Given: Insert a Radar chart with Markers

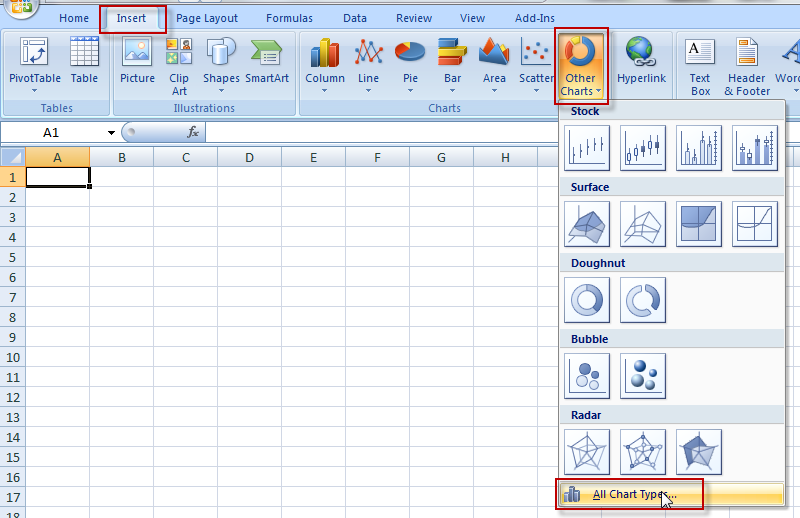Looking at the screenshot, I should click(x=643, y=452).
